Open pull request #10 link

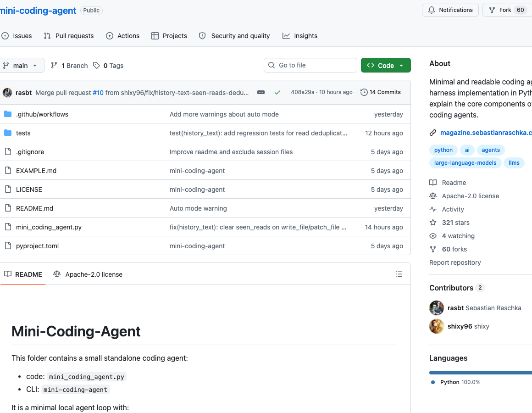pyautogui.click(x=98, y=92)
